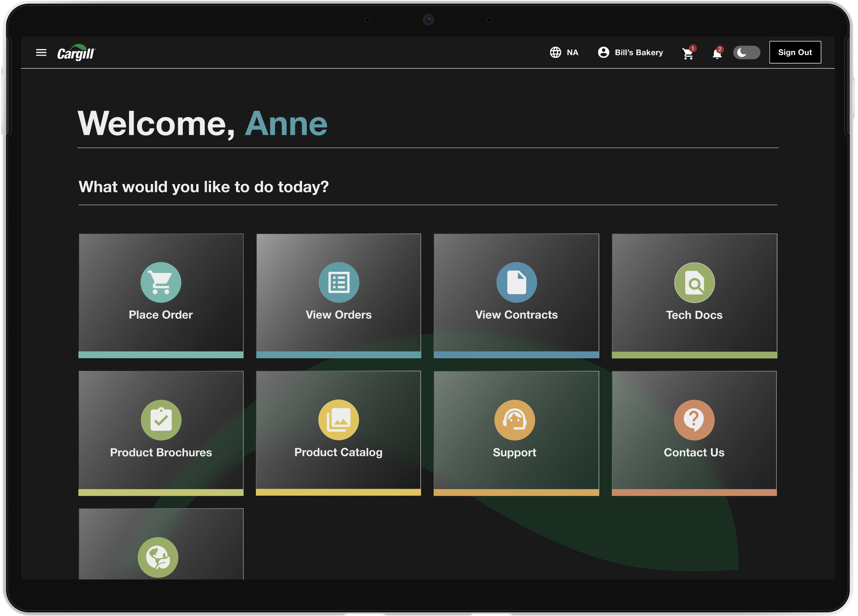The image size is (858, 616).
Task: Select the Support tile label
Action: (x=515, y=453)
